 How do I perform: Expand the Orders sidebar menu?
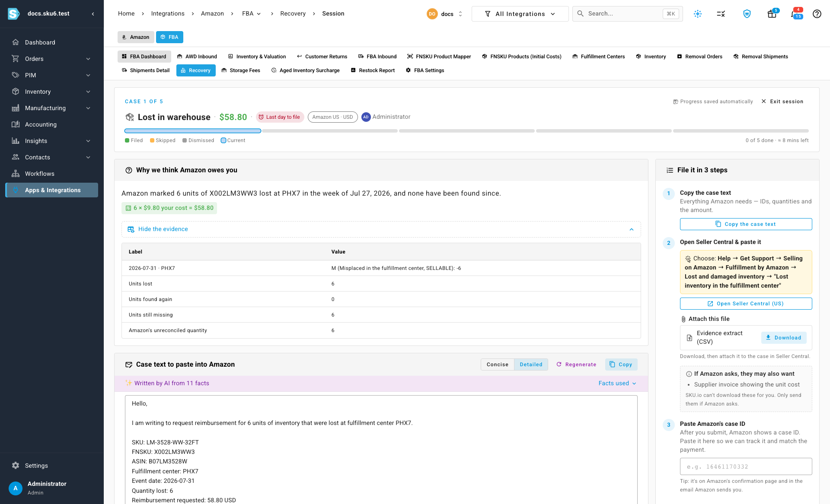click(88, 59)
